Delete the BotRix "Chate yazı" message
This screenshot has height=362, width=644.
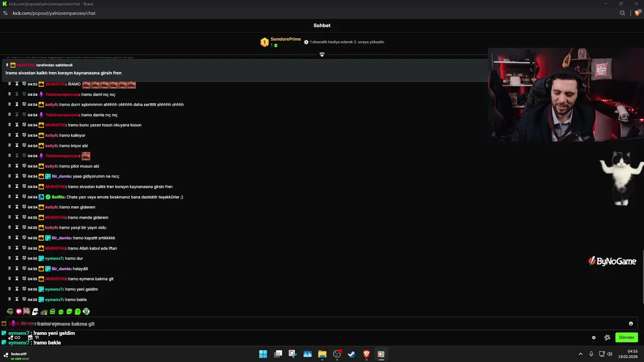click(9, 197)
